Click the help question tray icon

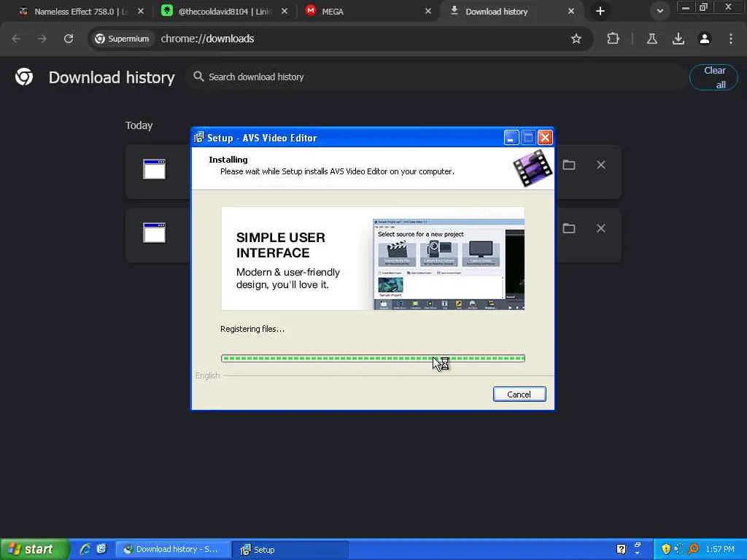[x=621, y=550]
